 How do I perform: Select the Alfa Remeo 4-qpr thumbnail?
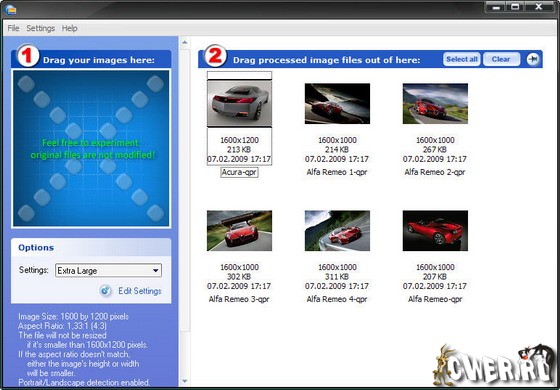tap(337, 231)
